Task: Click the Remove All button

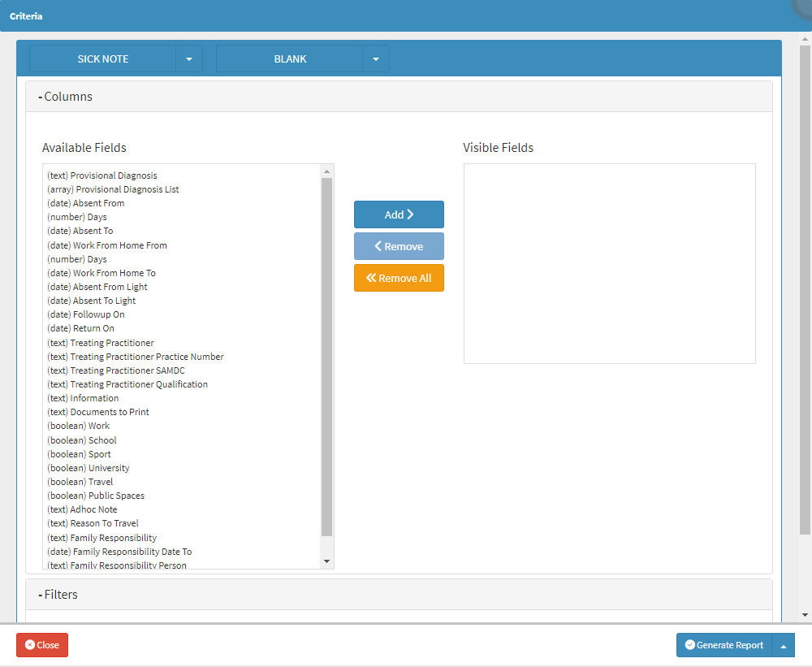Action: 399,278
